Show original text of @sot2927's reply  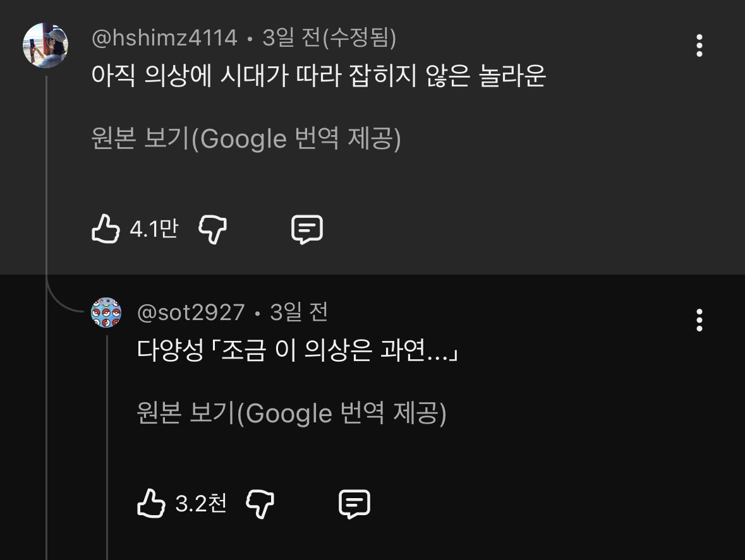click(x=292, y=413)
